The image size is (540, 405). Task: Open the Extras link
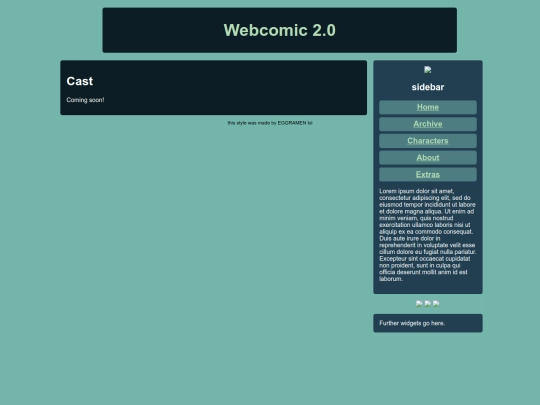[428, 175]
